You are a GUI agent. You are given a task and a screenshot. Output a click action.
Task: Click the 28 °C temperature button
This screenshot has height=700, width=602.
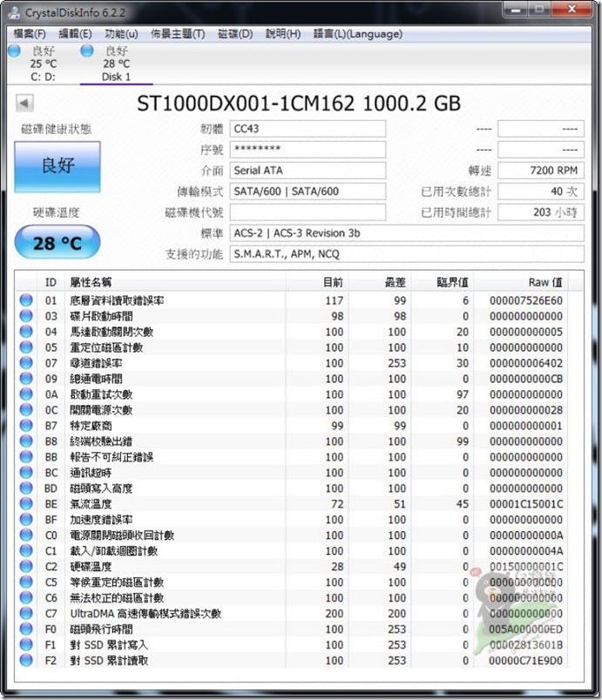click(x=57, y=242)
